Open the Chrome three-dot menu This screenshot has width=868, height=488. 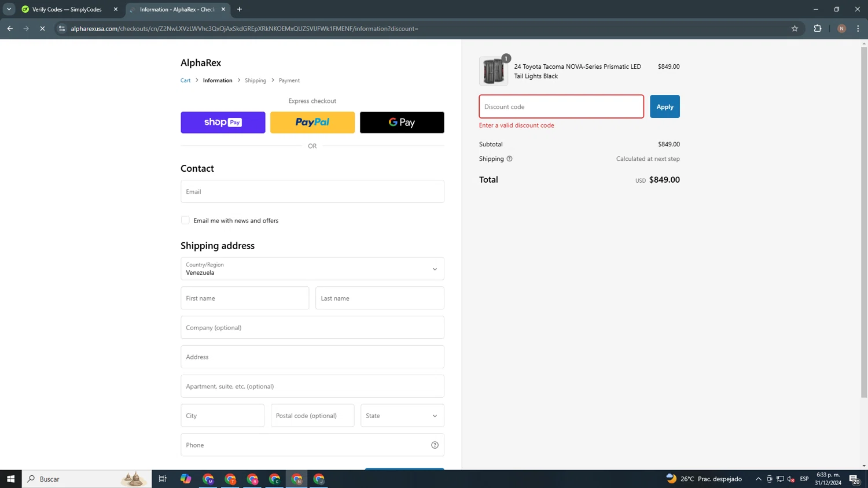pos(858,28)
